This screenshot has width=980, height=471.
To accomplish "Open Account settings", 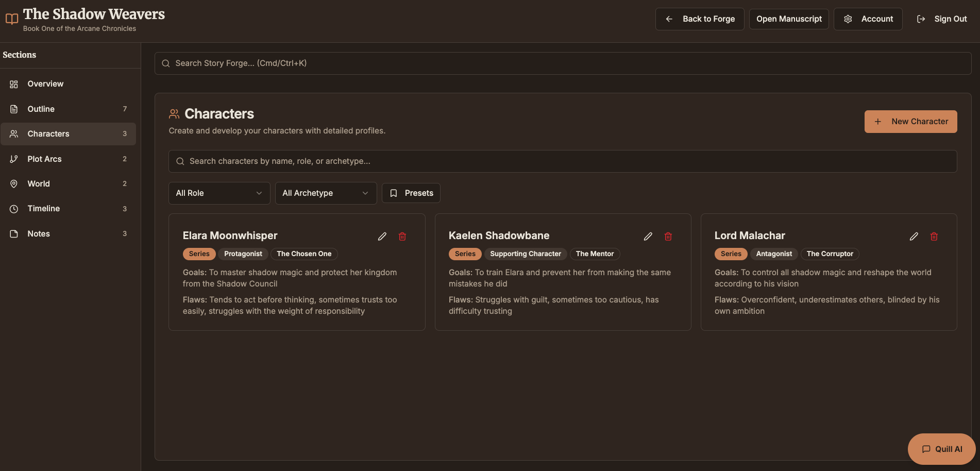I will click(868, 19).
